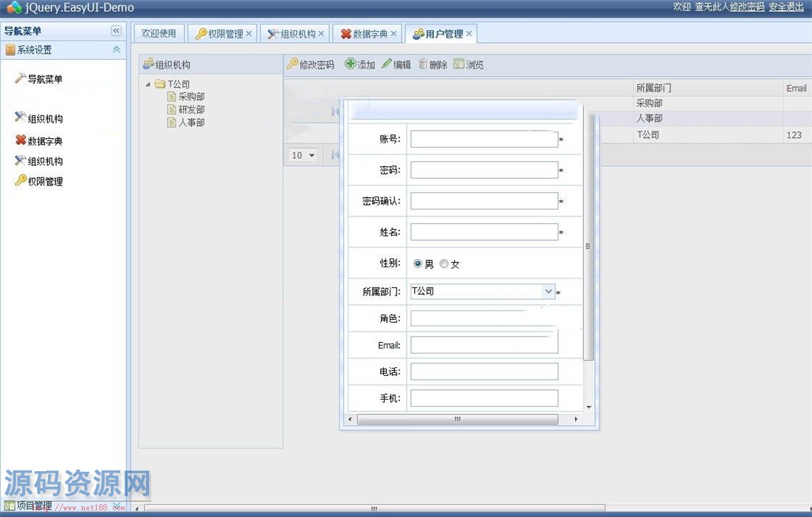This screenshot has height=517, width=812.
Task: Open the 所属部门 dropdown list
Action: (548, 292)
